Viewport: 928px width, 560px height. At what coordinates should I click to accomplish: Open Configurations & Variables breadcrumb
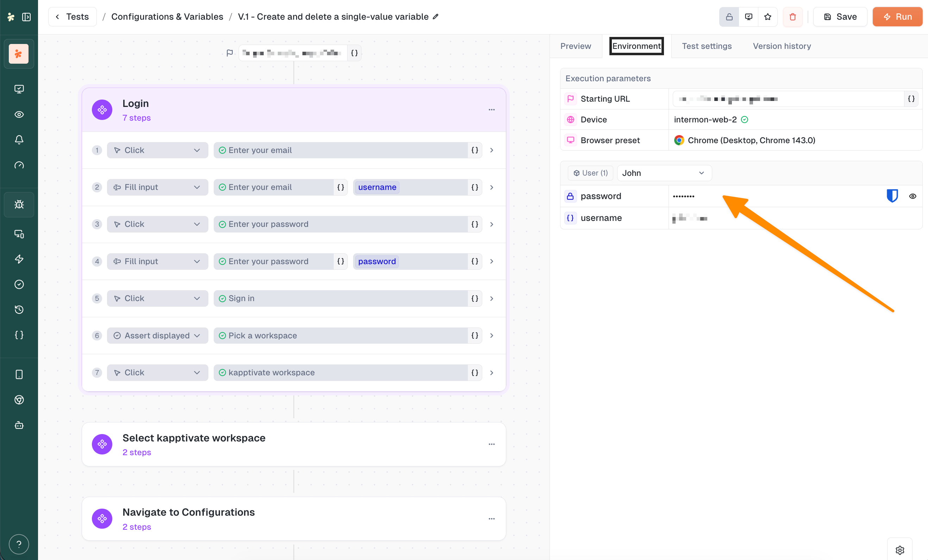tap(167, 17)
